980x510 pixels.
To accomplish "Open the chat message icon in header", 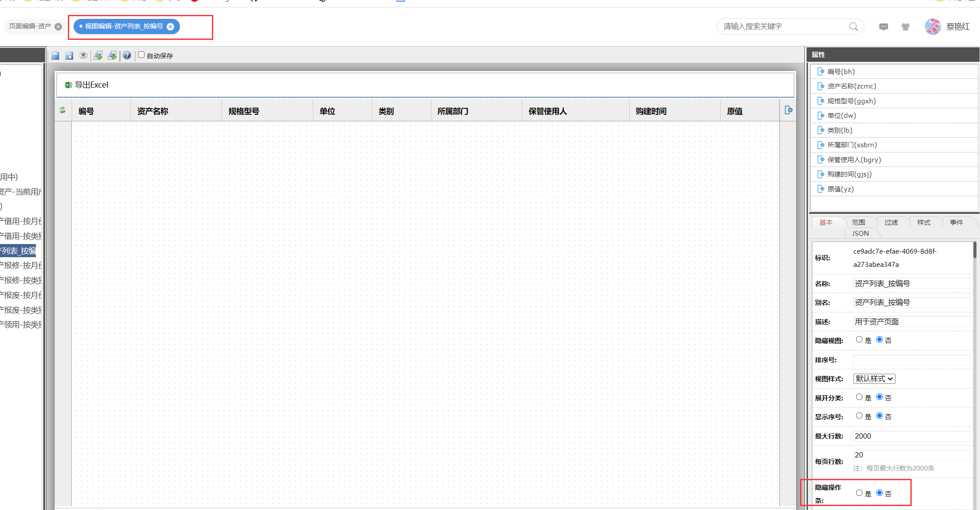I will [884, 27].
